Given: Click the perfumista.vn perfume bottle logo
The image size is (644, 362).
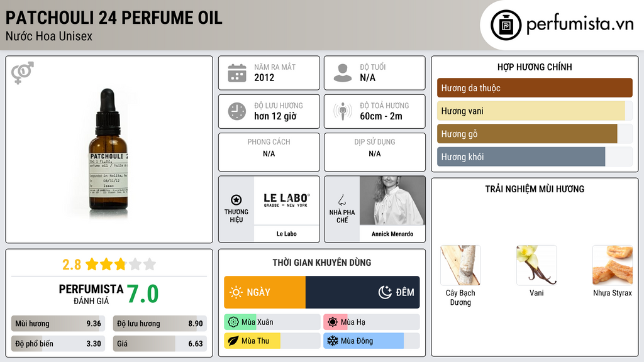Looking at the screenshot, I should (506, 25).
